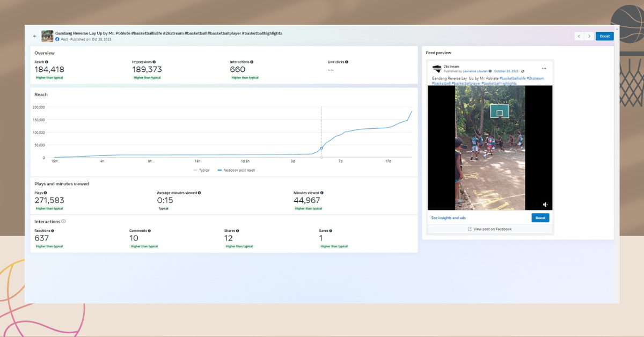The height and width of the screenshot is (337, 644).
Task: Click Boost button under video preview
Action: pos(540,218)
